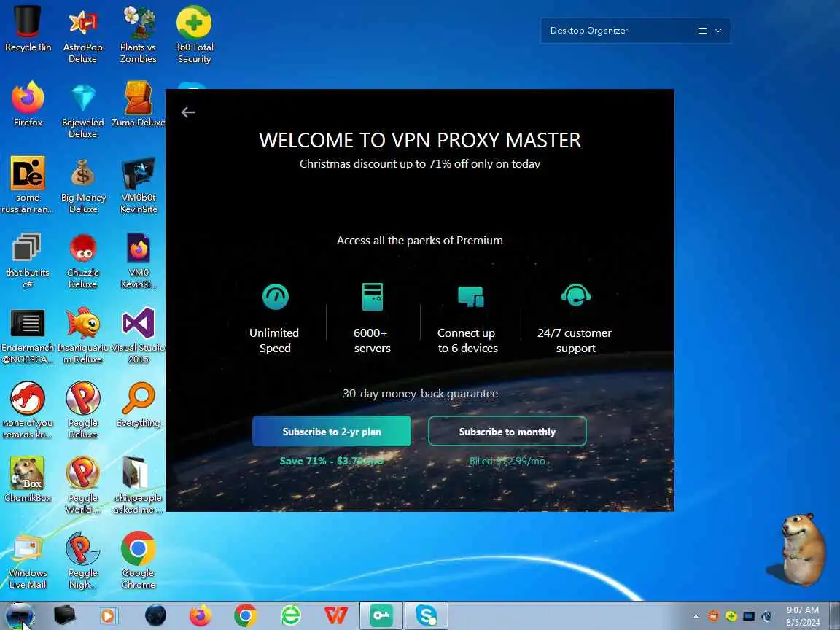Screen dimensions: 840x630
Task: Subscribe to the monthly plan
Action: click(507, 431)
